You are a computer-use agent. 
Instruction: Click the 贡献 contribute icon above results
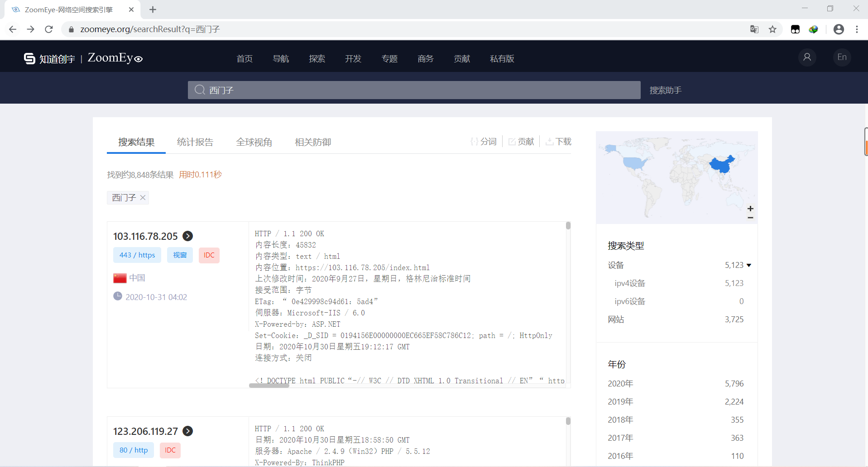[x=511, y=141]
